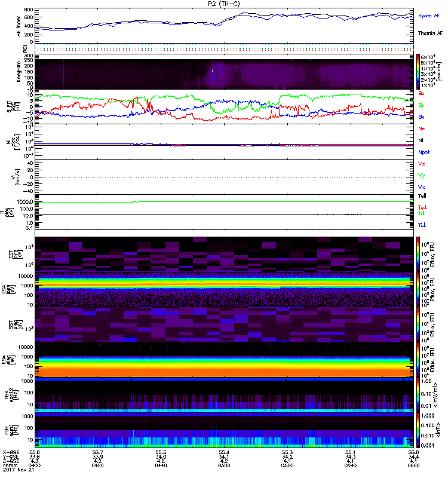Click the 'FBK scm1 [Hz]' axis label
This screenshot has width=448, height=478.
[11, 430]
